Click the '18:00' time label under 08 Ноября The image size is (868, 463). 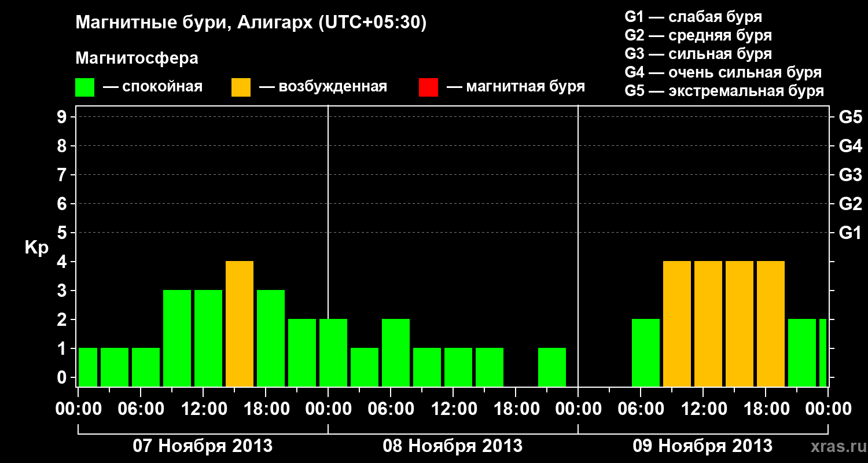(516, 409)
